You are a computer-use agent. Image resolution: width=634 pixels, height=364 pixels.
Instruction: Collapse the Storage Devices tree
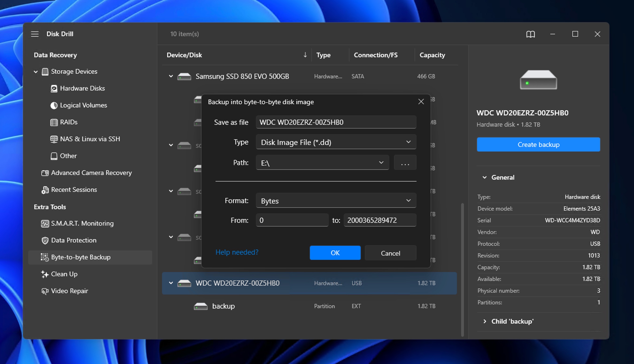point(36,72)
